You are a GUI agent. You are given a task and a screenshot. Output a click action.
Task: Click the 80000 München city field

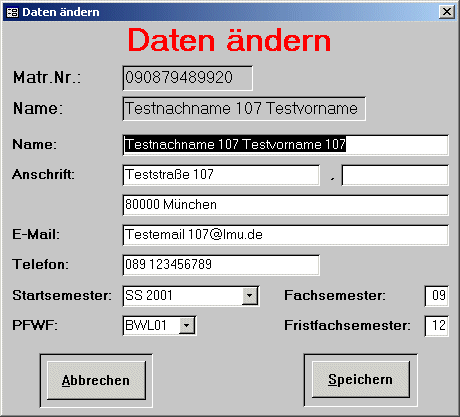pos(285,205)
